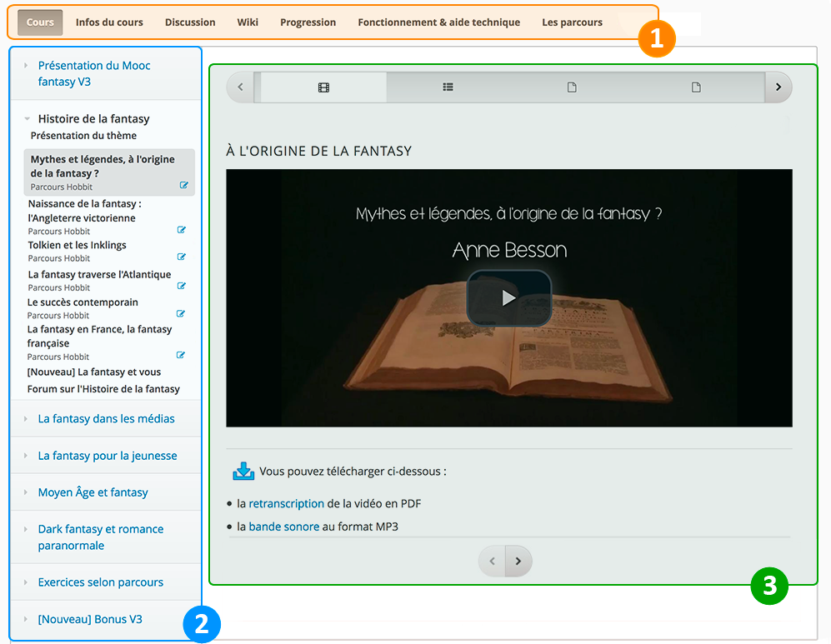This screenshot has height=644, width=831.
Task: View the Progression tab
Action: pyautogui.click(x=308, y=22)
